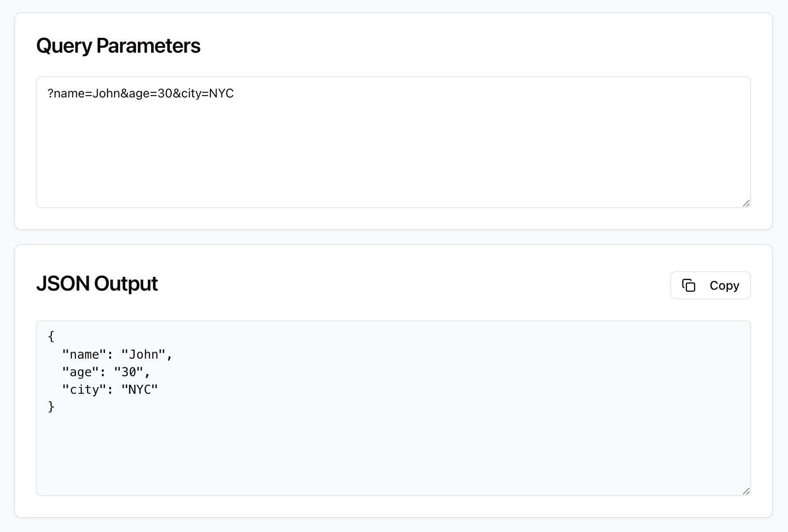The image size is (788, 532).
Task: Click the "city": "NYC" line
Action: 110,389
